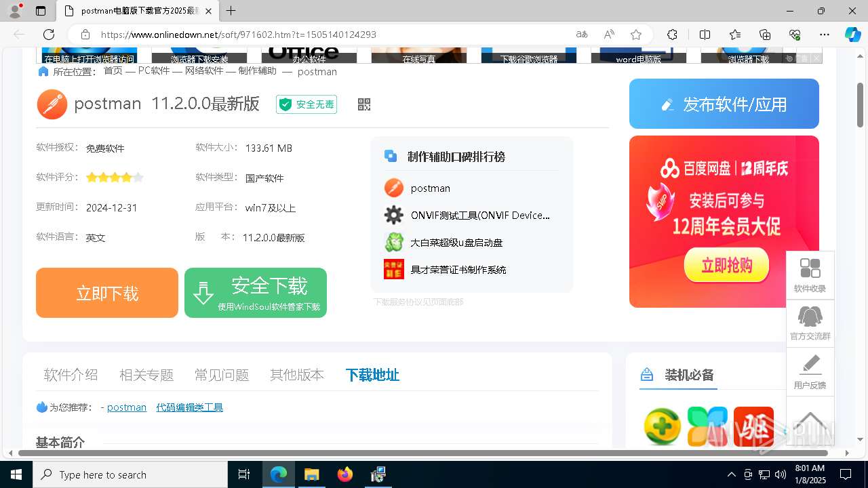
Task: Click the back-to-top arrow widget
Action: [810, 420]
